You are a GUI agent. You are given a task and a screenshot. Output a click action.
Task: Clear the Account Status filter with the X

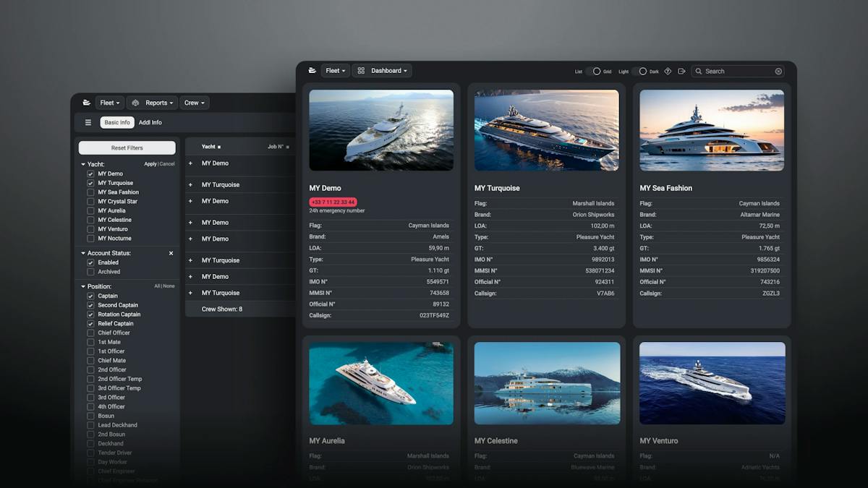pyautogui.click(x=171, y=254)
